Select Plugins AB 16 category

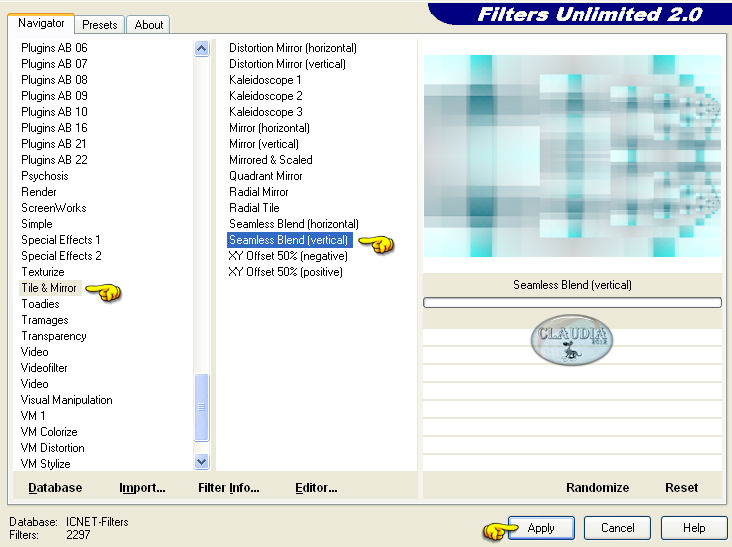[x=54, y=127]
